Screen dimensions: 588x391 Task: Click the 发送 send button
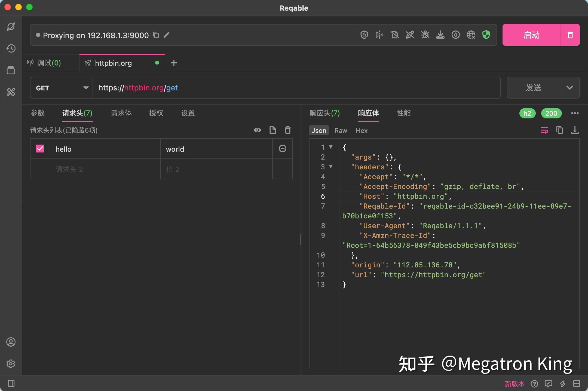[533, 88]
